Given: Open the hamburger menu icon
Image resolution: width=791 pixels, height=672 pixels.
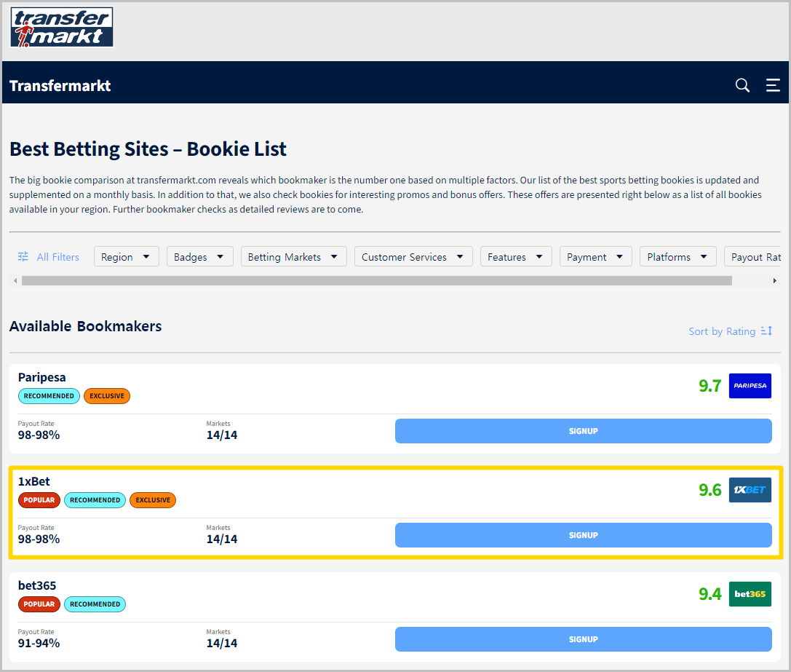Looking at the screenshot, I should [x=773, y=85].
